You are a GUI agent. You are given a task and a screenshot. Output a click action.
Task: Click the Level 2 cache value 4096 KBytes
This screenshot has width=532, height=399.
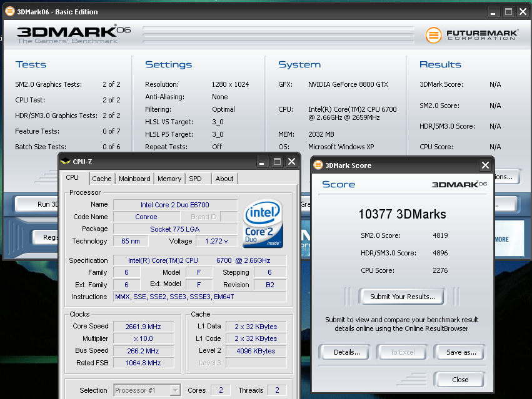256,351
